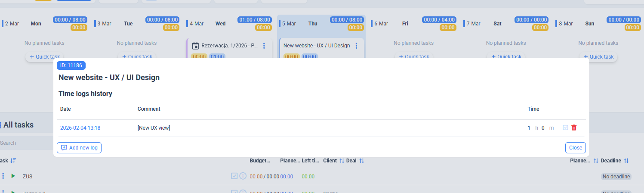Image resolution: width=644 pixels, height=193 pixels.
Task: Open the 2026-02-04 13:18 log date link
Action: [x=80, y=128]
